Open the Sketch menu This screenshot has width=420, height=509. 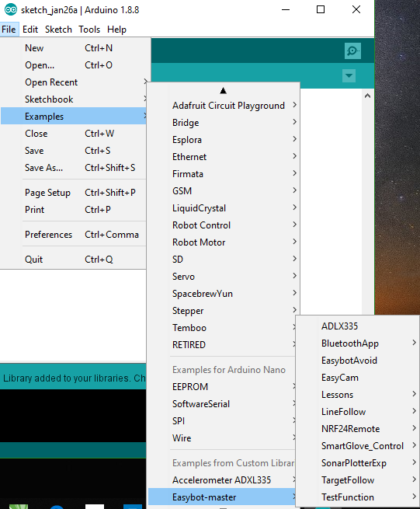click(58, 30)
